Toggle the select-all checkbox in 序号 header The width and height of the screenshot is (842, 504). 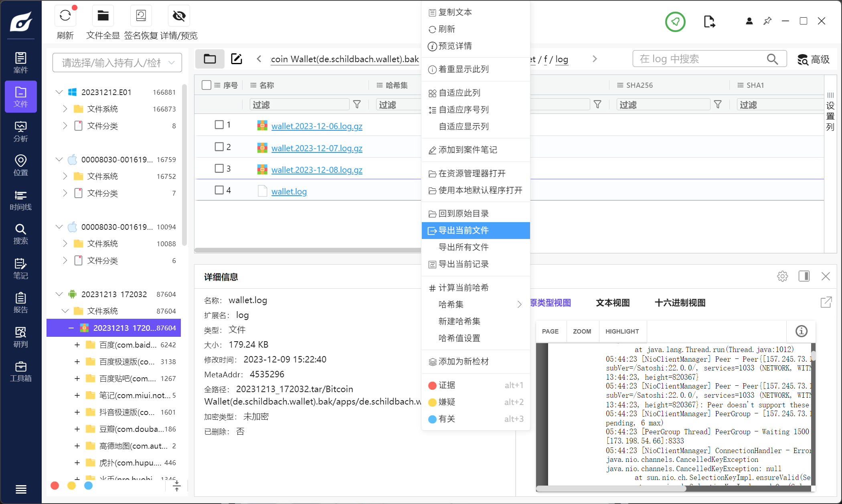pyautogui.click(x=206, y=85)
